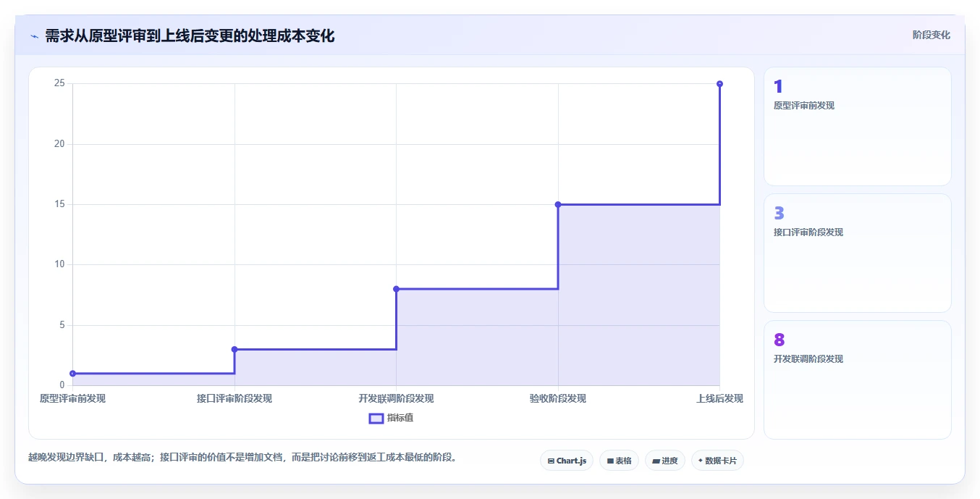
Task: Click the footnote text starting 越晚发现边界缺口
Action: 242,457
